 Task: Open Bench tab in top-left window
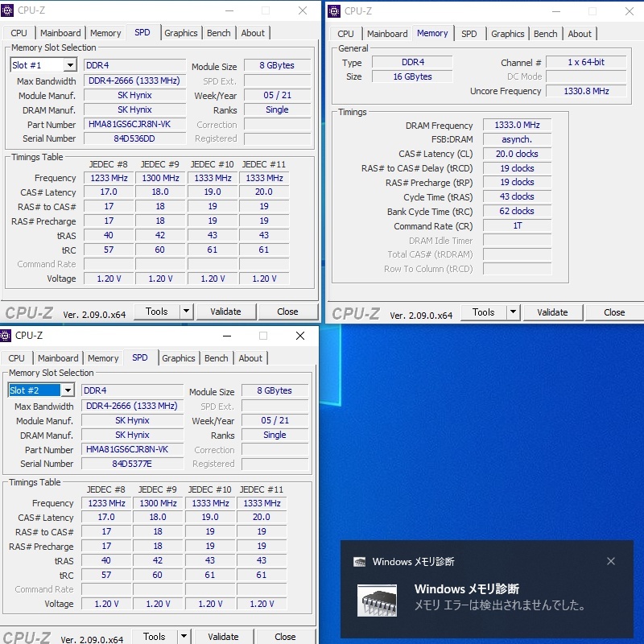[x=218, y=33]
